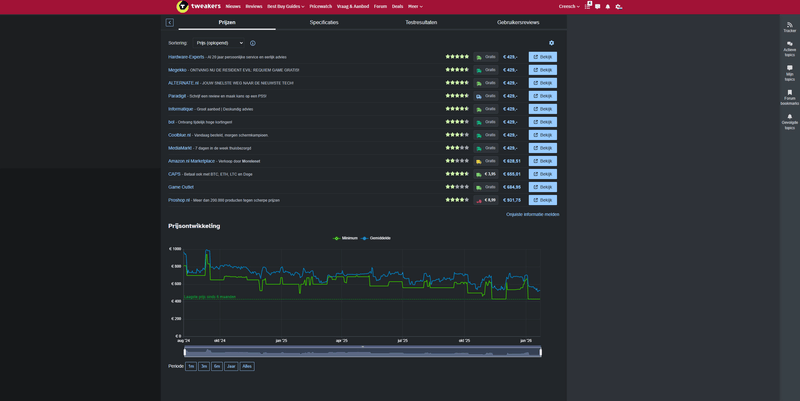
Task: Open the Sortering dropdown
Action: click(x=219, y=43)
